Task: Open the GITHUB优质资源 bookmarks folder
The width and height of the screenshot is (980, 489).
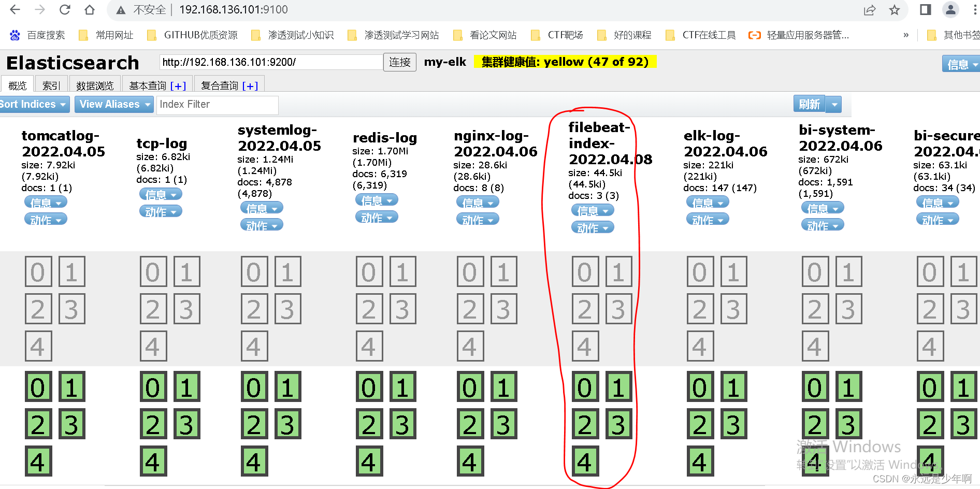Action: [x=193, y=35]
